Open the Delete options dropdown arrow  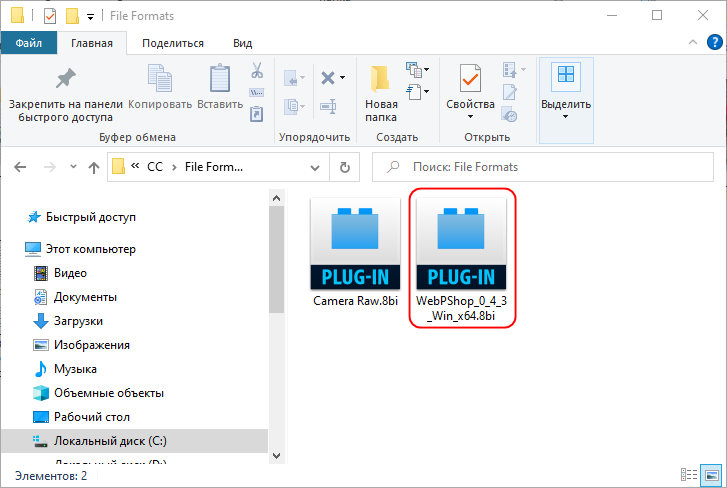click(343, 77)
